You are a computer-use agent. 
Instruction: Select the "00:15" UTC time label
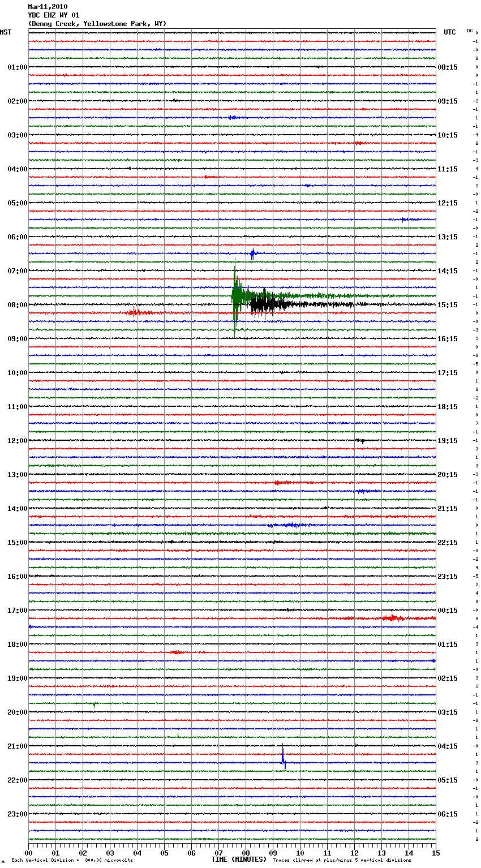(448, 611)
